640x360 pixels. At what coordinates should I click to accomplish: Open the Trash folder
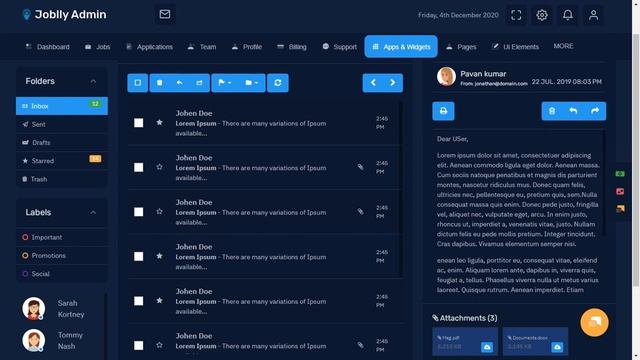click(x=62, y=179)
